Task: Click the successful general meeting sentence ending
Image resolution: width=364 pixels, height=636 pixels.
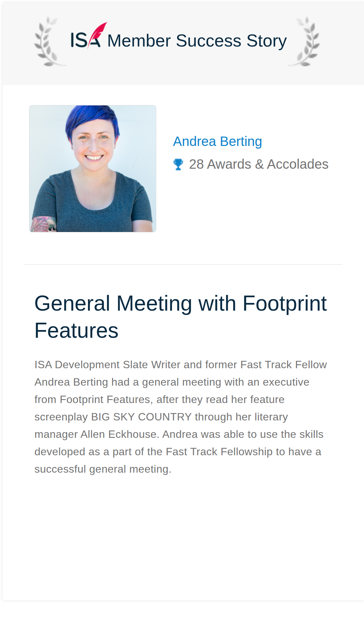Action: coord(103,469)
